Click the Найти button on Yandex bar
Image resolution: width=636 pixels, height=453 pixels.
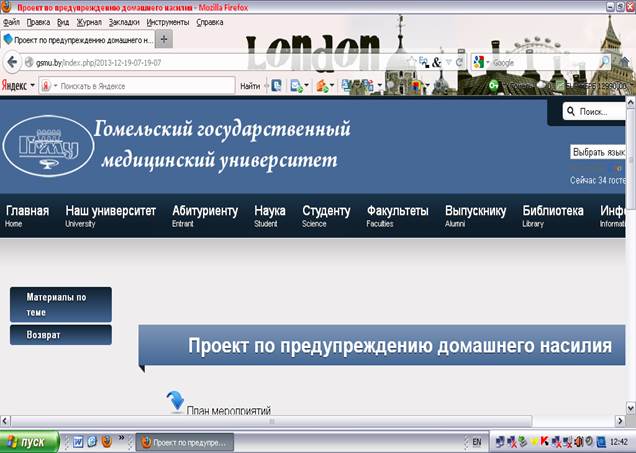250,86
